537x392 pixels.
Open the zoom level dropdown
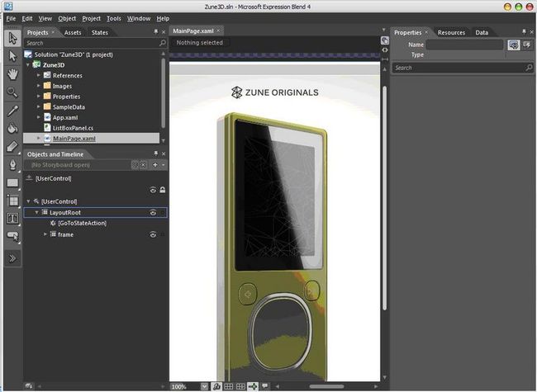coord(204,386)
